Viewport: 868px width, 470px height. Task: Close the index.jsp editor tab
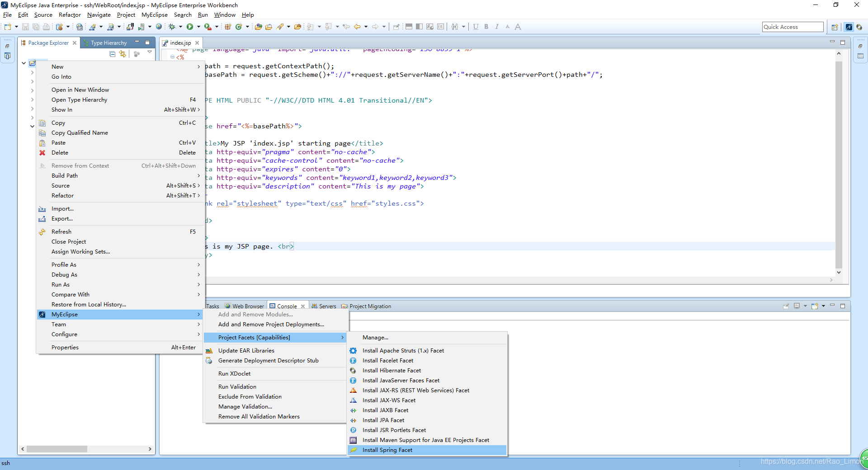[197, 43]
